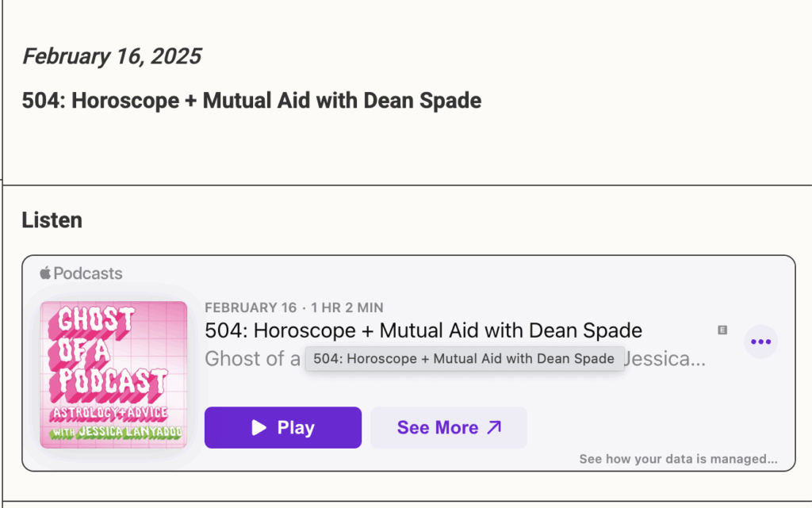Click the Apple logo in the embed header
The height and width of the screenshot is (508, 812).
tap(45, 273)
